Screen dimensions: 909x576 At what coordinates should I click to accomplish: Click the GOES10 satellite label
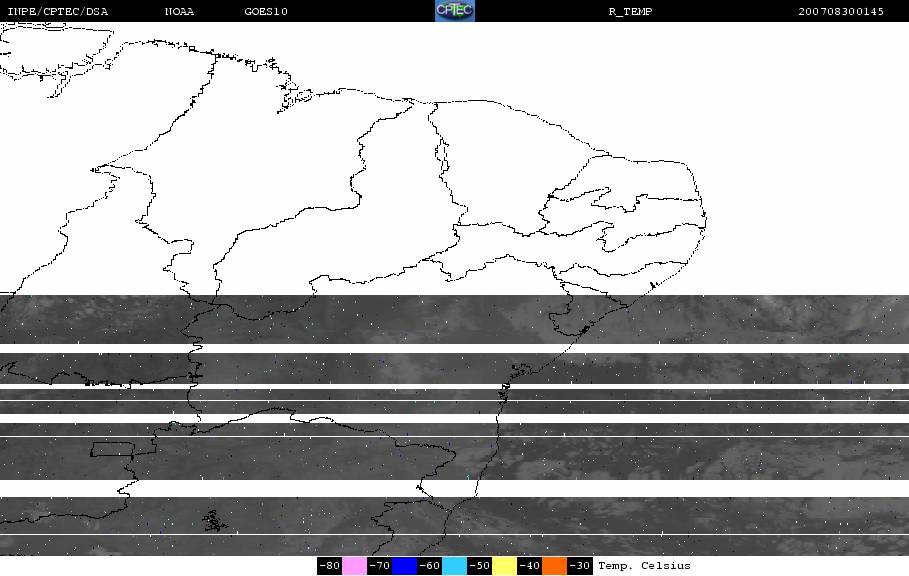tap(266, 11)
